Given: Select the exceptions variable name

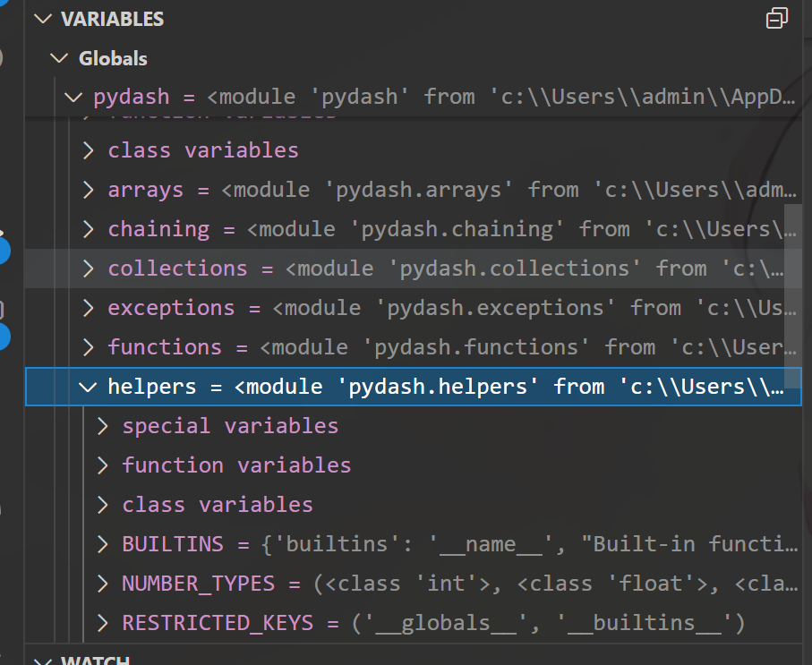Looking at the screenshot, I should [x=171, y=308].
